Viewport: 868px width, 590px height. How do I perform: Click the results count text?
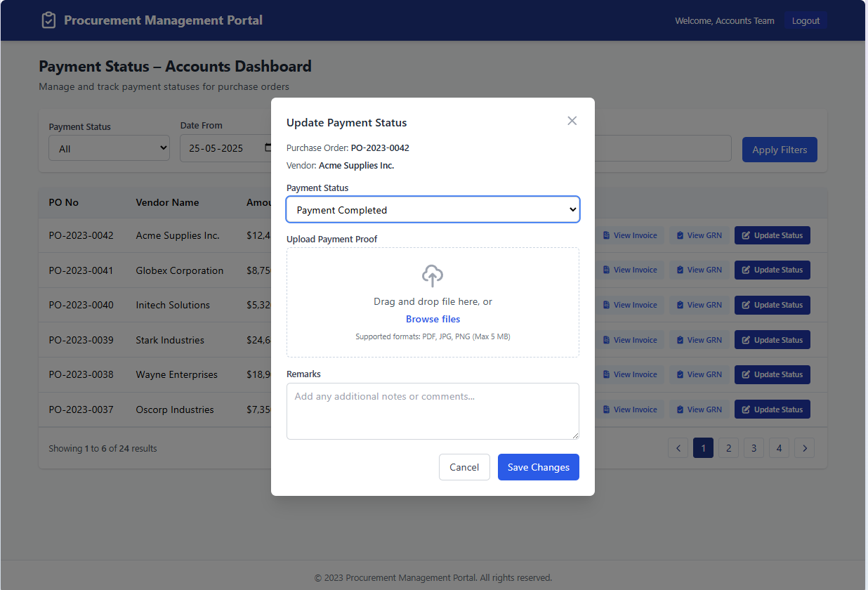tap(103, 448)
